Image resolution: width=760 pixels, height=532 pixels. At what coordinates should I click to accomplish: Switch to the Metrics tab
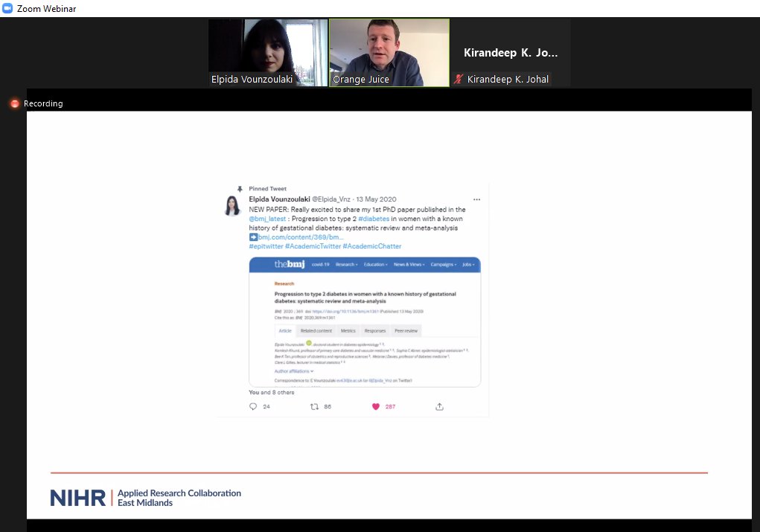point(348,331)
